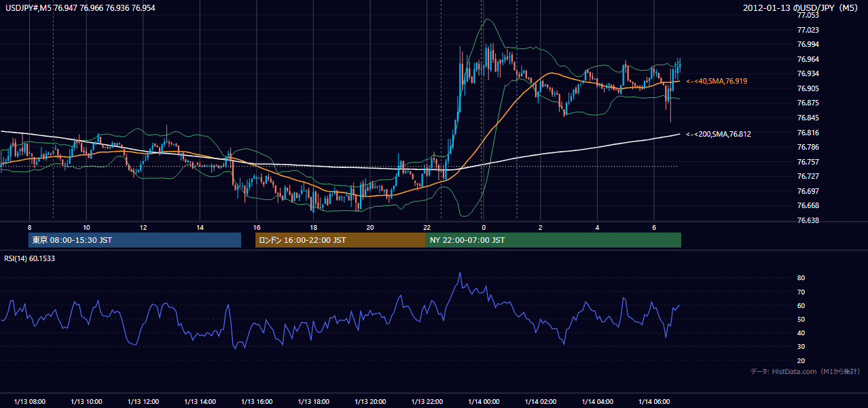Click price axis value 76.668
Screen dimensions: 868x408
pos(807,205)
